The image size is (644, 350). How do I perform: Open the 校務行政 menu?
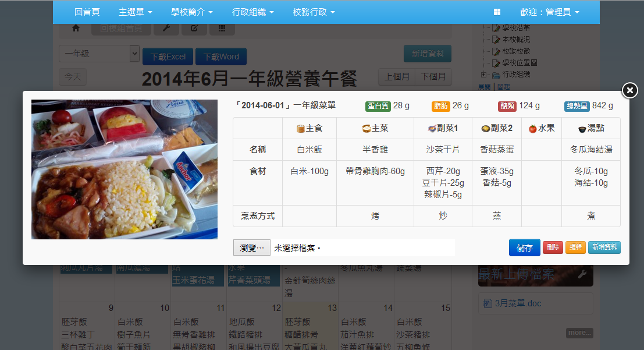(x=314, y=12)
